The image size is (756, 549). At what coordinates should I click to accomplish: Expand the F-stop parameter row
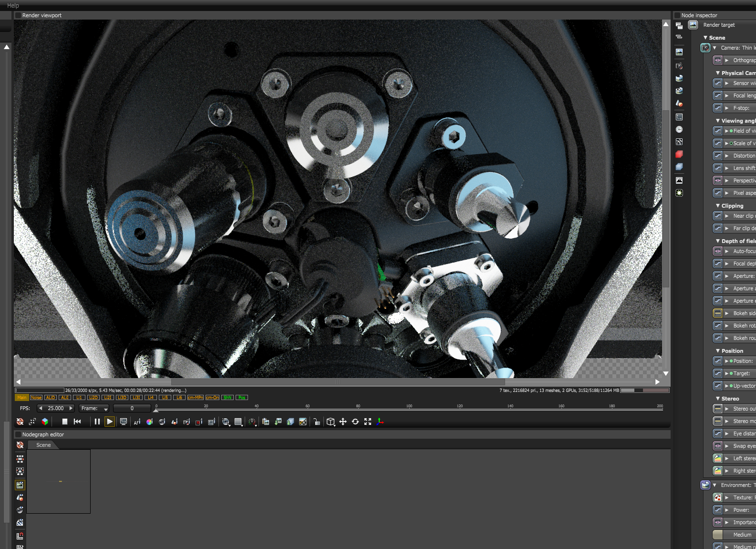[x=727, y=108]
